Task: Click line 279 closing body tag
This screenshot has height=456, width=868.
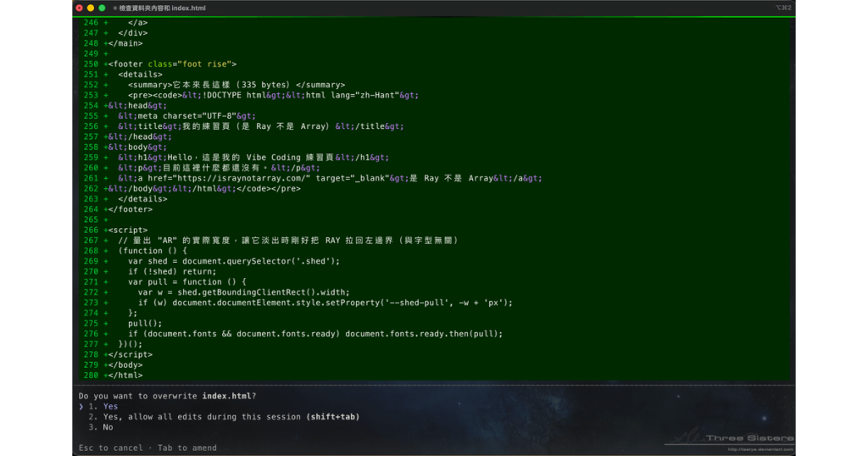Action: coord(125,364)
